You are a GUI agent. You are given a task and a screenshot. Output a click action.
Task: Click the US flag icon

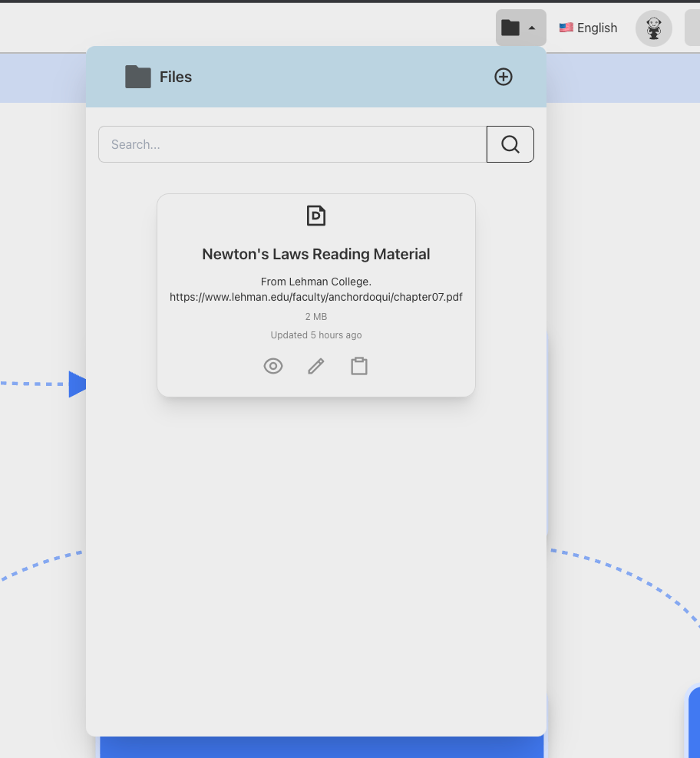click(x=566, y=28)
